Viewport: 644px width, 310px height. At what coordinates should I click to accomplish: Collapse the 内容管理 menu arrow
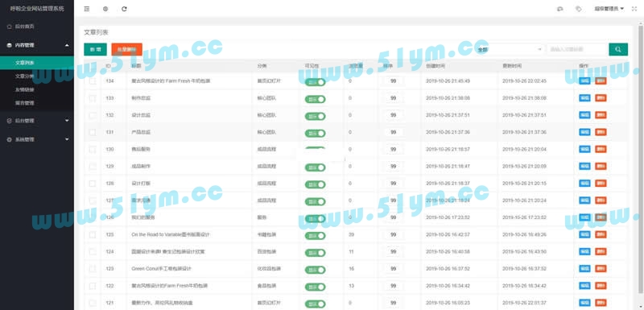[x=67, y=45]
